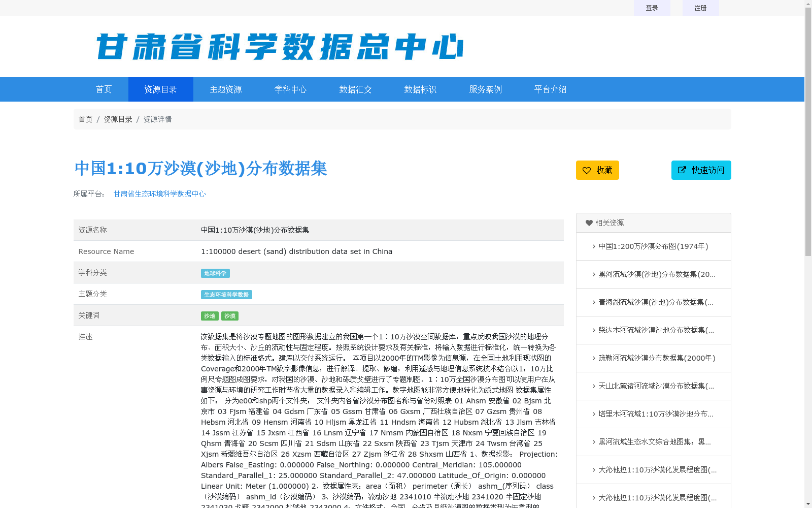The image size is (812, 508).
Task: Go to 主题资源 in the navigation bar
Action: pyautogui.click(x=226, y=89)
